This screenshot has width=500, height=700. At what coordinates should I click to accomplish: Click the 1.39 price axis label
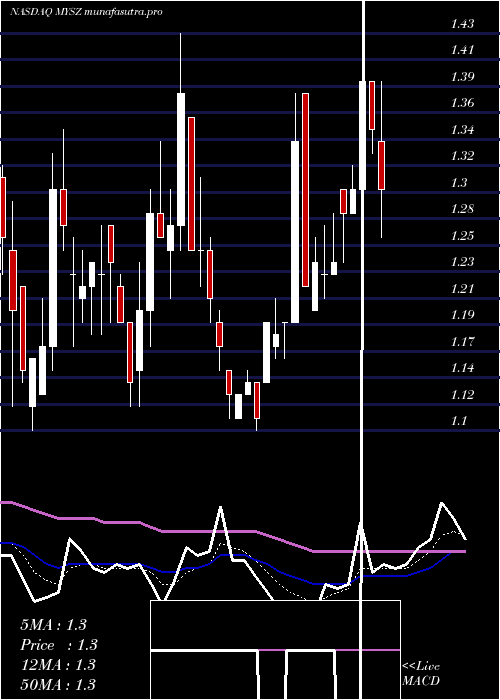pos(462,77)
